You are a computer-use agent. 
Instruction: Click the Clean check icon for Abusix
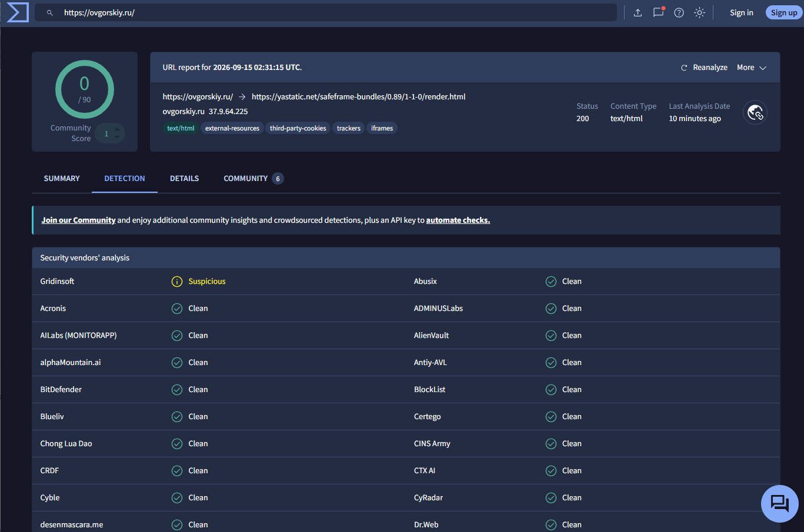(551, 282)
